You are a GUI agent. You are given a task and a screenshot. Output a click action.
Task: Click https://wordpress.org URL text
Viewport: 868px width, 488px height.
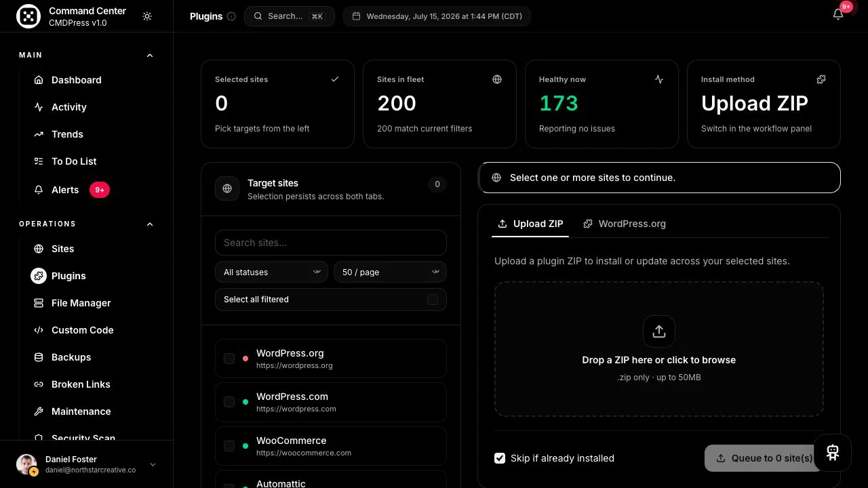tap(294, 365)
